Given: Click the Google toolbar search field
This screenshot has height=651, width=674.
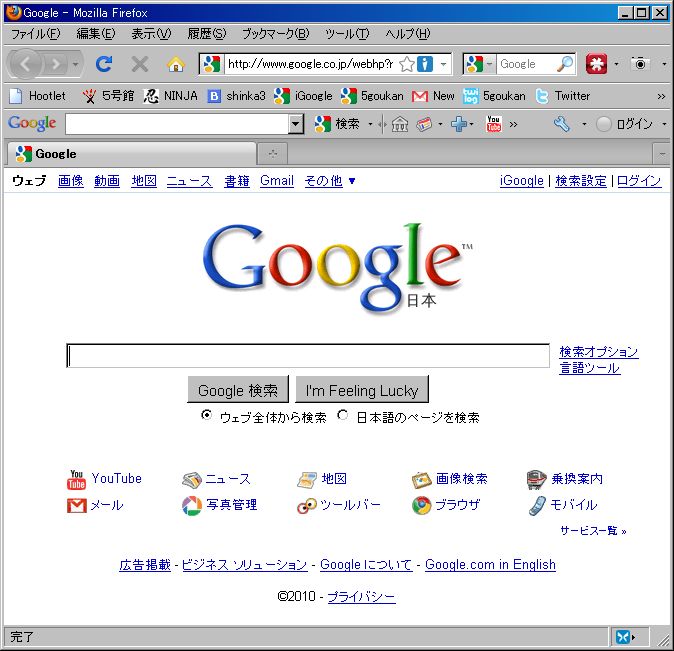Looking at the screenshot, I should click(177, 124).
